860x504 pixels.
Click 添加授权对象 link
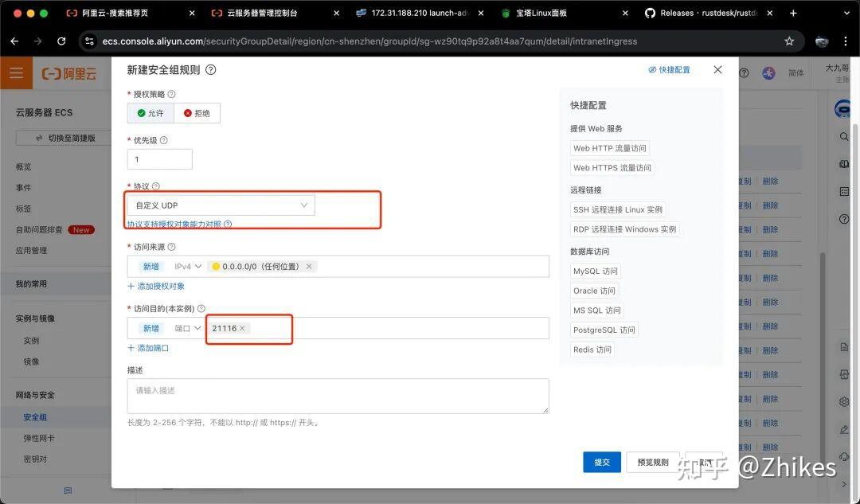tap(156, 287)
